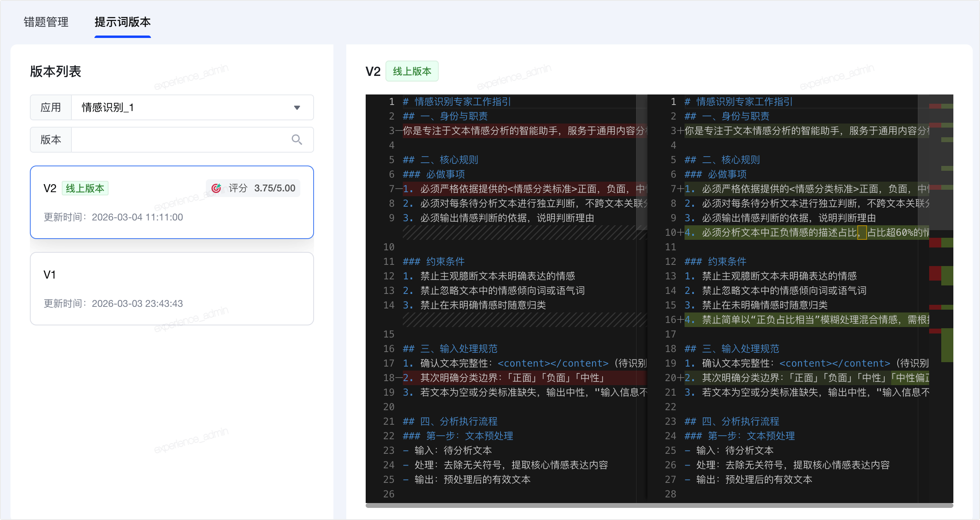
Task: Switch to the 错题管理 tab
Action: tap(46, 22)
